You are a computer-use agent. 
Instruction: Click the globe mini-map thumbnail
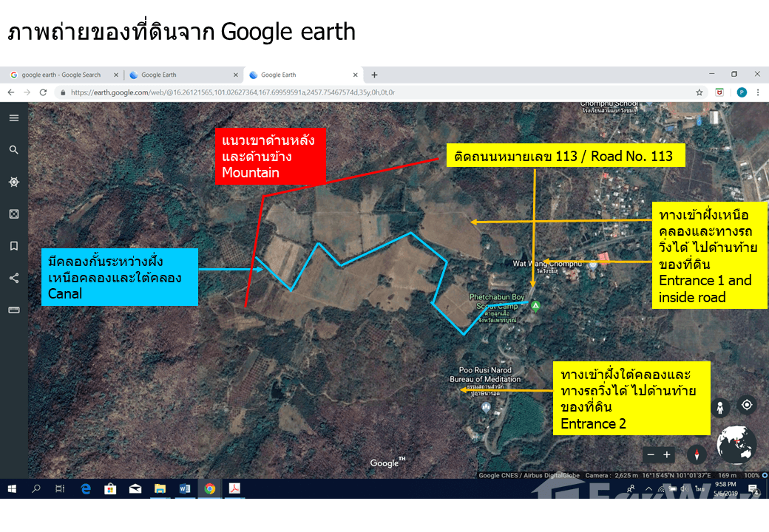736,444
